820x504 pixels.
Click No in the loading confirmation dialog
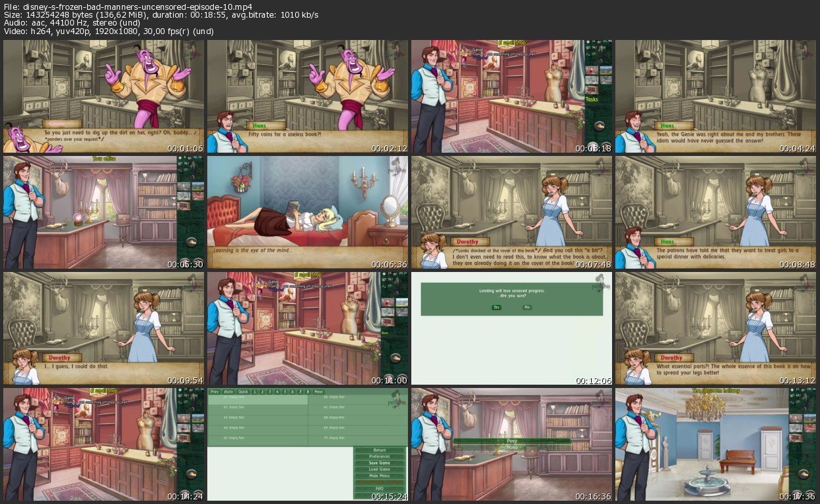point(526,307)
